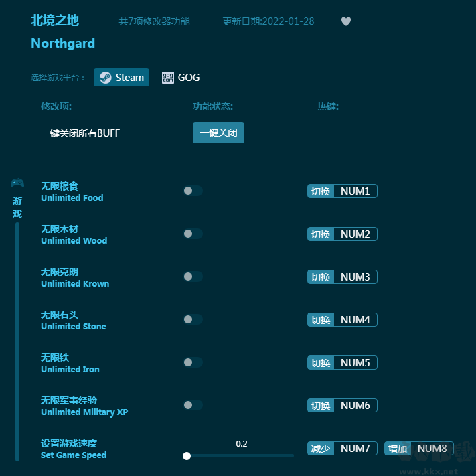Image resolution: width=476 pixels, height=476 pixels.
Task: Click the Northgard title text
Action: pos(63,43)
